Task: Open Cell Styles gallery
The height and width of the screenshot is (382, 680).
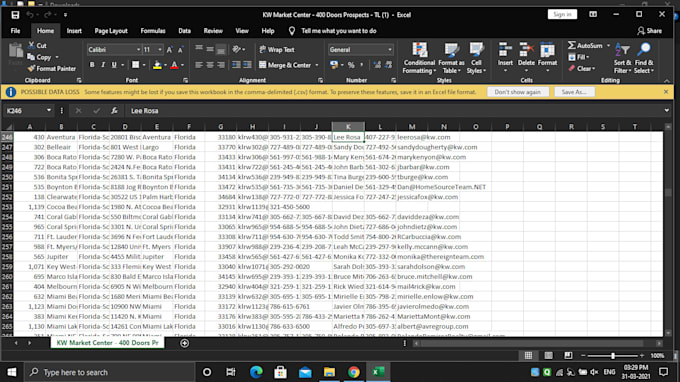Action: 476,58
